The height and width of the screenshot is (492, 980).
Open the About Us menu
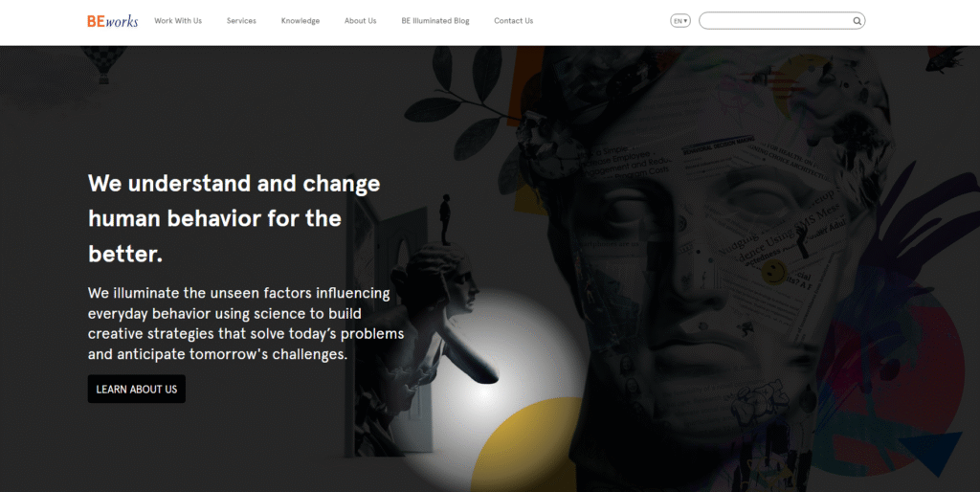click(360, 21)
